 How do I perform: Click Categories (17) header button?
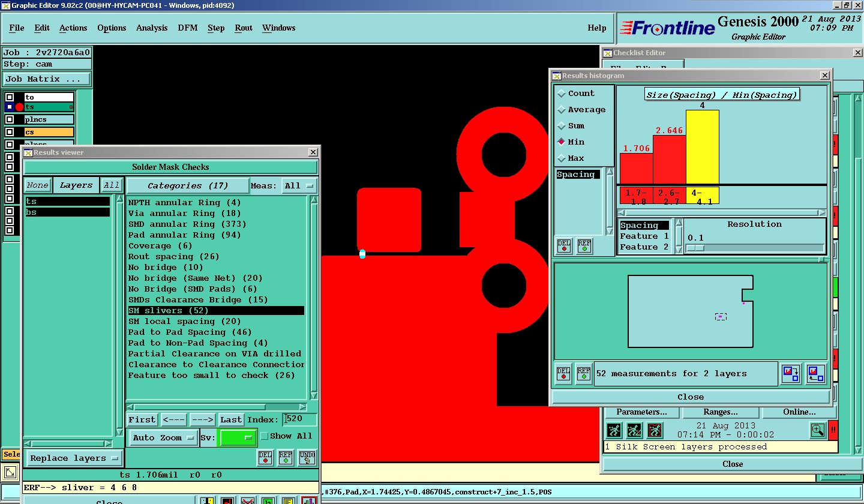[x=188, y=186]
